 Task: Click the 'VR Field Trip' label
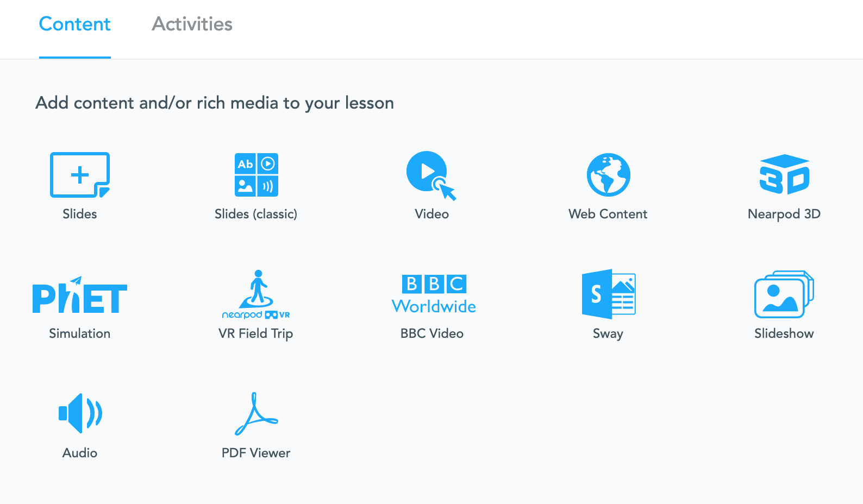(256, 333)
